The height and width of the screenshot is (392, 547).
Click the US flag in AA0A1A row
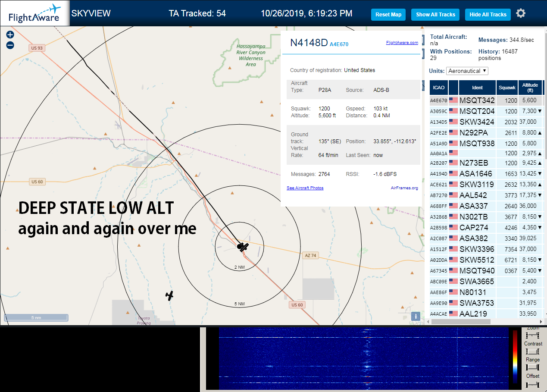[453, 152]
